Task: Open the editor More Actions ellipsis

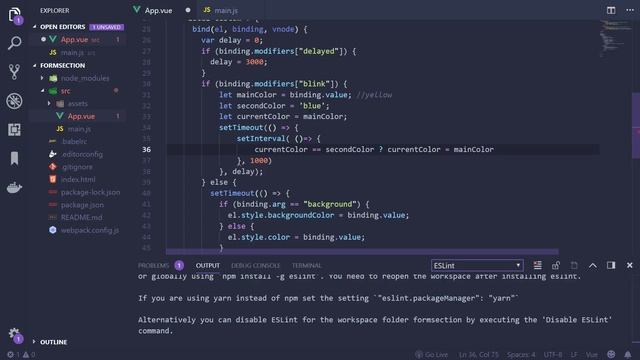Action: click(x=630, y=10)
